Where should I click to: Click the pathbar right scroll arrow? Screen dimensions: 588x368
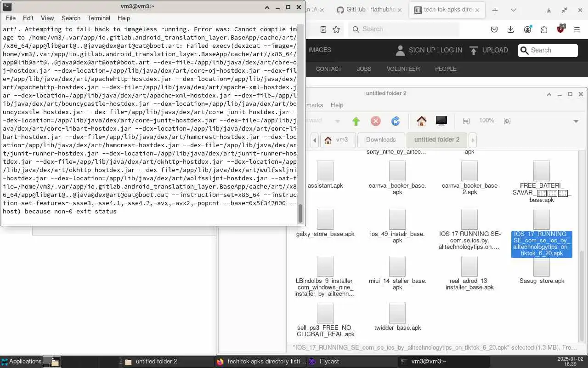tap(473, 140)
